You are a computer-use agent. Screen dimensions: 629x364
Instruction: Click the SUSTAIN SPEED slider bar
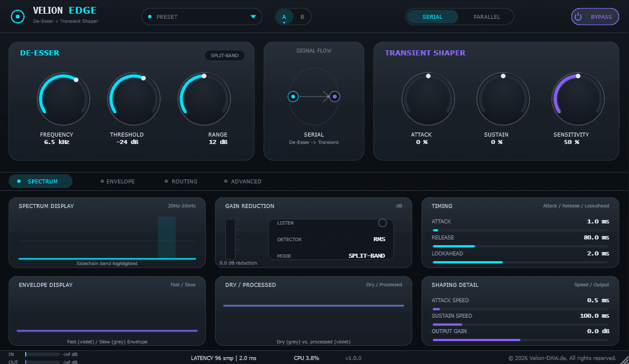tap(520, 325)
